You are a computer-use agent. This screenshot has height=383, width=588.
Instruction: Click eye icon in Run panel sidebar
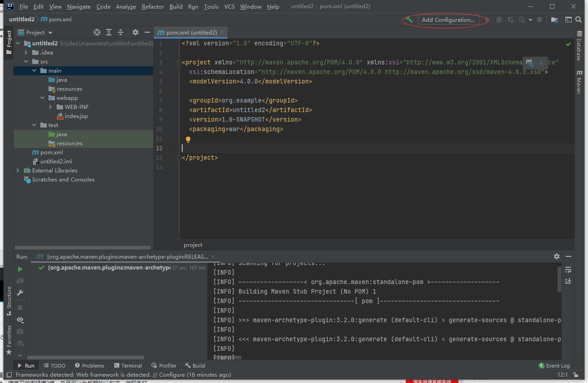pyautogui.click(x=20, y=320)
